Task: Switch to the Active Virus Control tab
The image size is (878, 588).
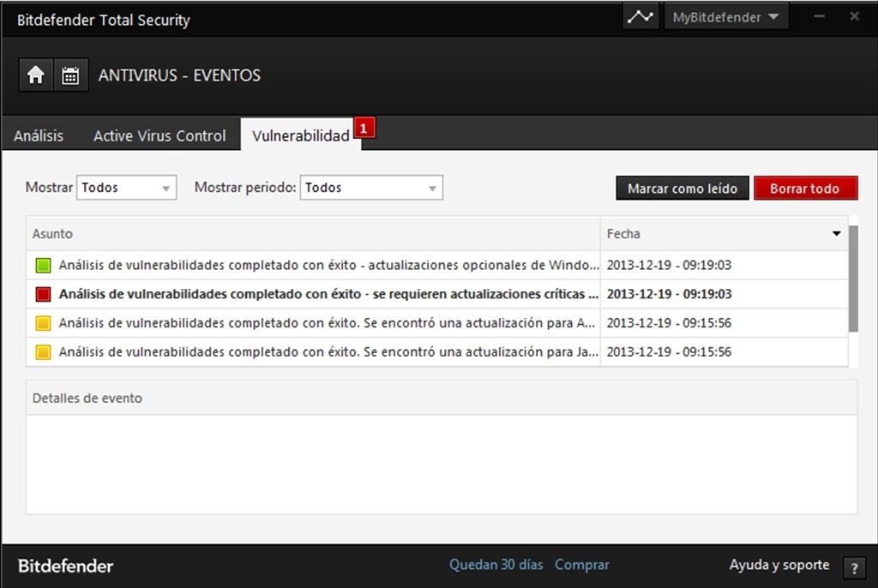Action: [159, 135]
